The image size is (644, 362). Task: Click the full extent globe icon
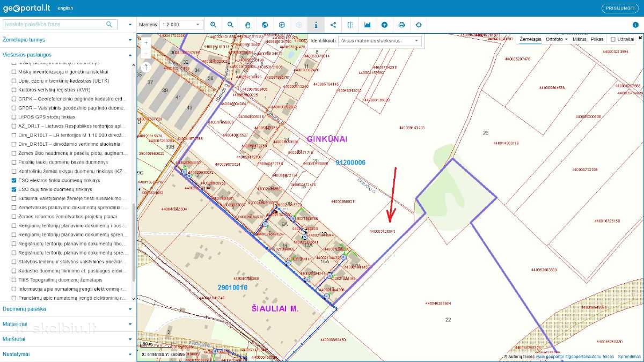(265, 25)
